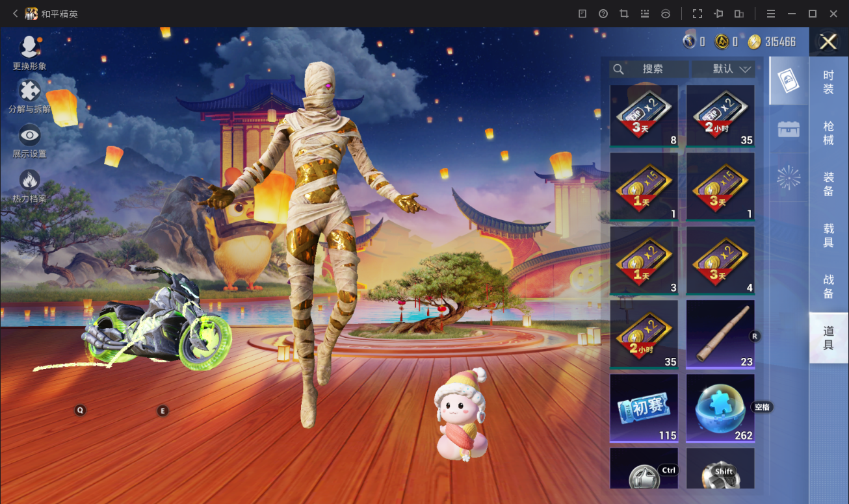Switch to the 枪械 tab
Screen dimensions: 849x504
tap(828, 133)
